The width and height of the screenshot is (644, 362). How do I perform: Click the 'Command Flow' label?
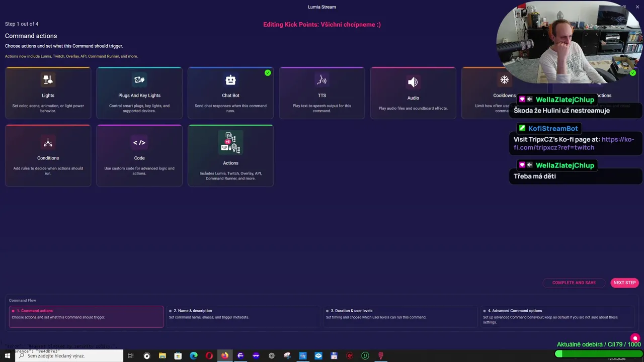tap(22, 300)
